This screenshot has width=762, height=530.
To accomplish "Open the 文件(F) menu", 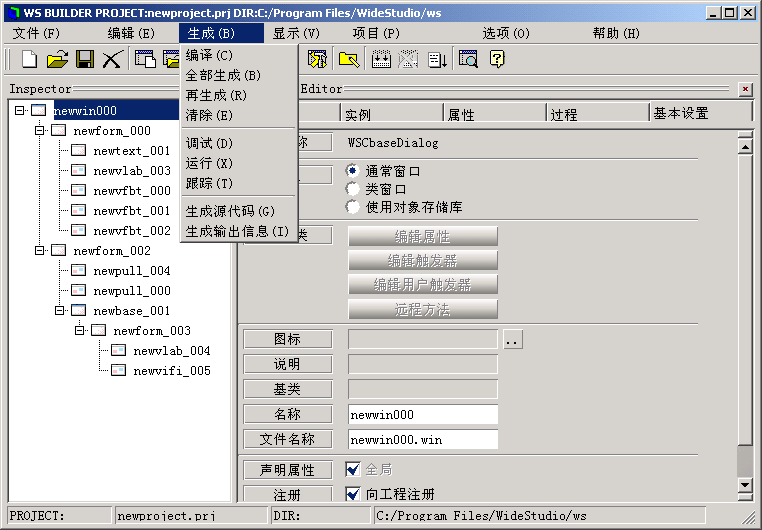I will [x=36, y=33].
